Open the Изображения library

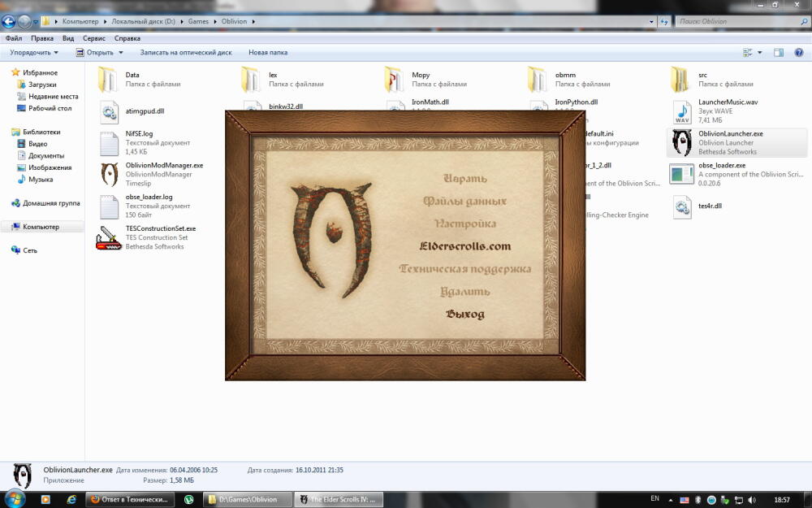point(50,167)
